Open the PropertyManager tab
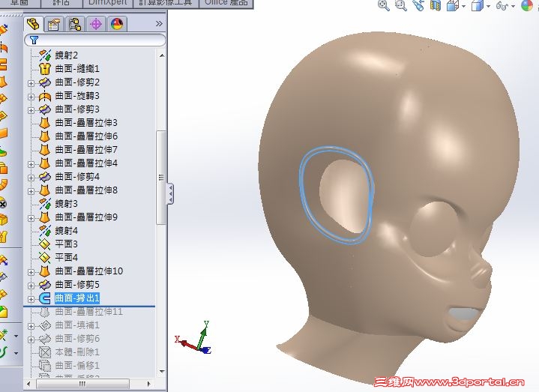The image size is (539, 392). [x=54, y=25]
